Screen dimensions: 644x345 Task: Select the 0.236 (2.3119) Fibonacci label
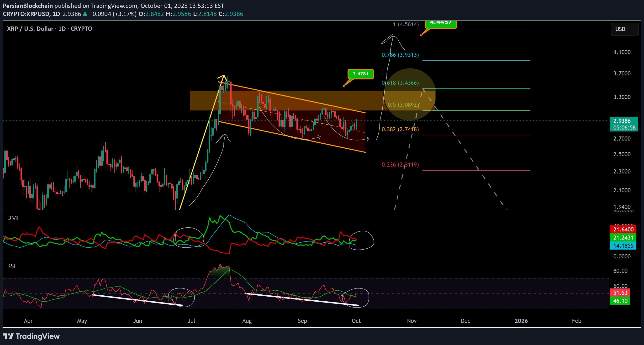(400, 165)
